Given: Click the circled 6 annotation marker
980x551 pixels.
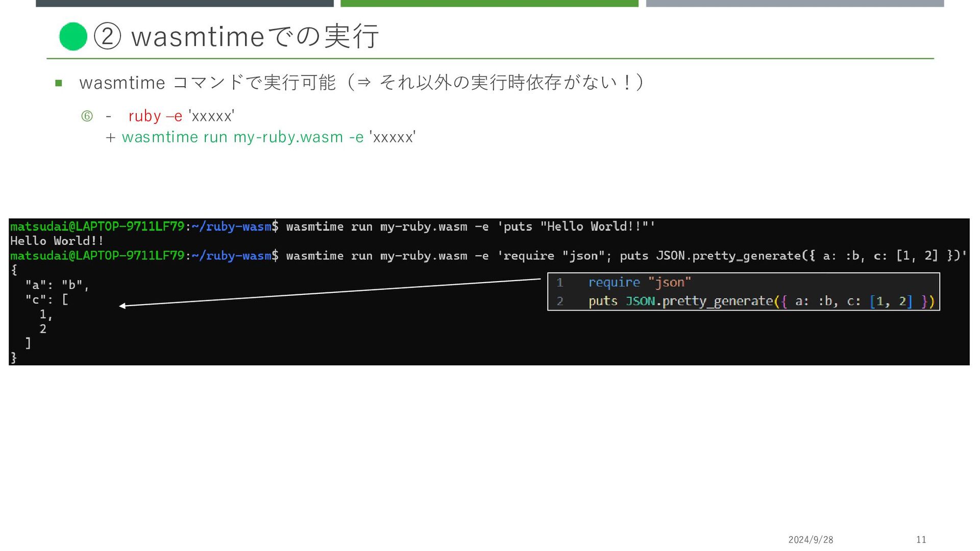Looking at the screenshot, I should click(87, 116).
